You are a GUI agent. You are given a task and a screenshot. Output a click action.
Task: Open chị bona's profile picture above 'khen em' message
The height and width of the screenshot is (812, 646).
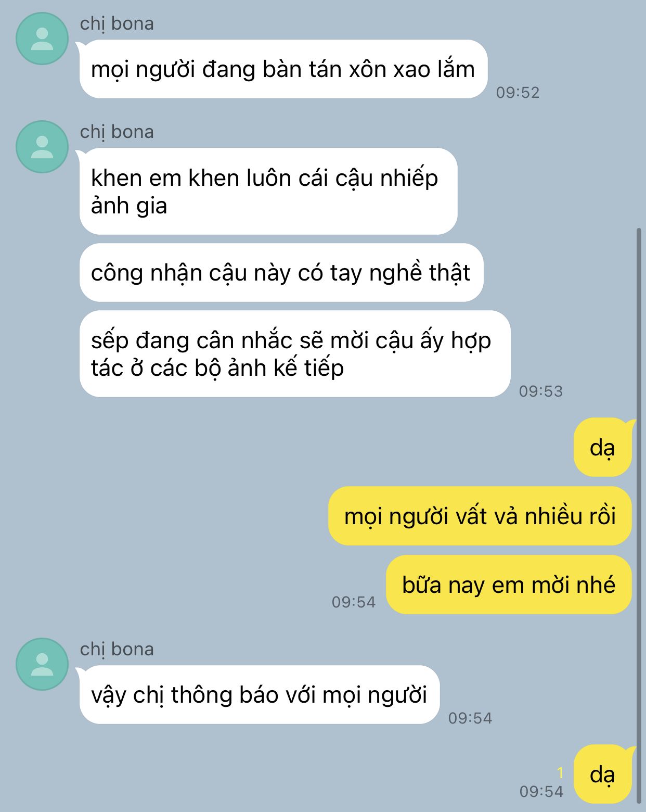coord(42,147)
